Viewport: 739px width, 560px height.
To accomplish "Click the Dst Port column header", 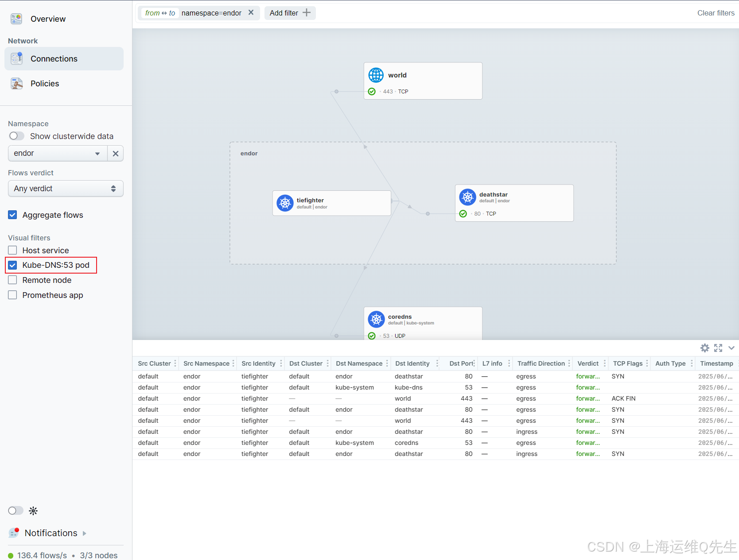I will coord(461,363).
